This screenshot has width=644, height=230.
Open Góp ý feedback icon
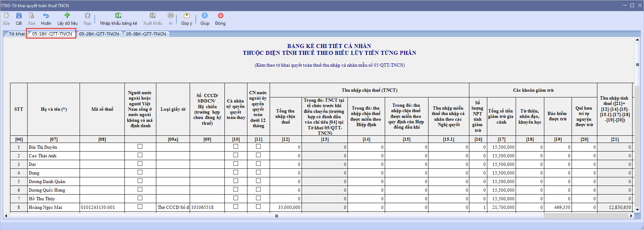coord(187,15)
